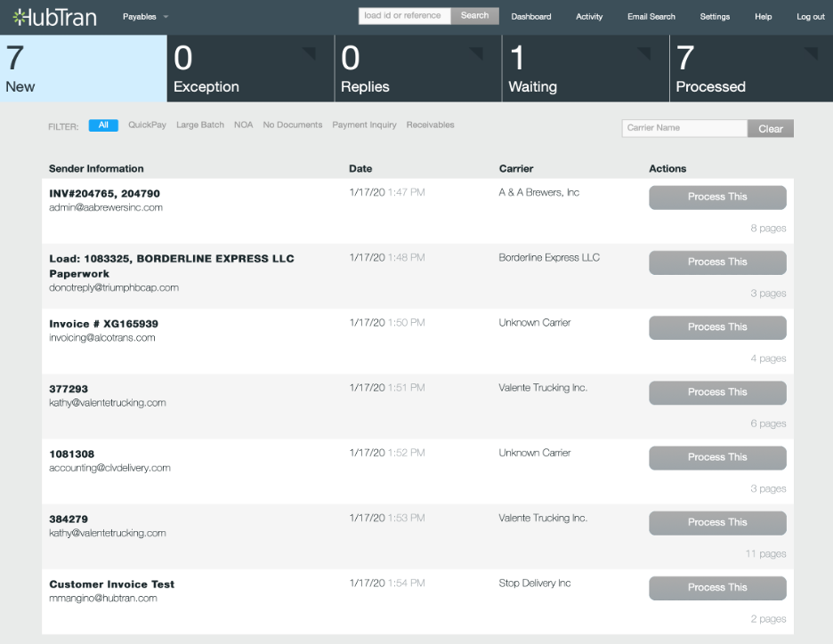Open the Help page
Viewport: 833px width, 644px height.
(x=763, y=17)
